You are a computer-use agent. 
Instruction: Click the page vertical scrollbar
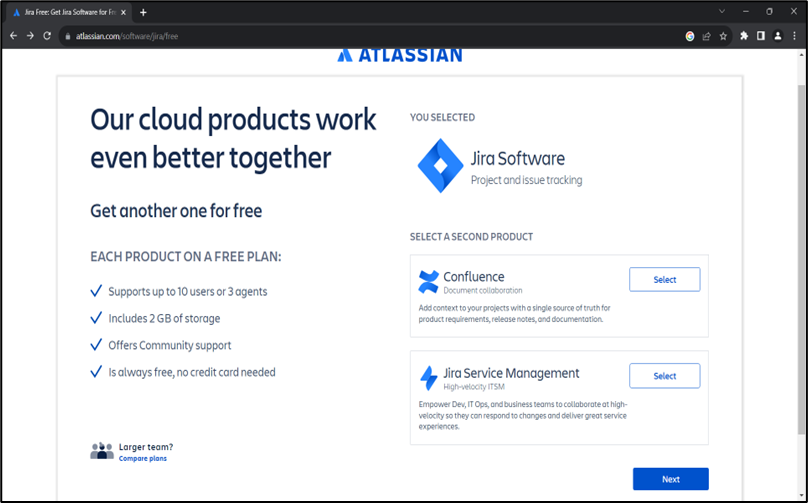coord(801,258)
